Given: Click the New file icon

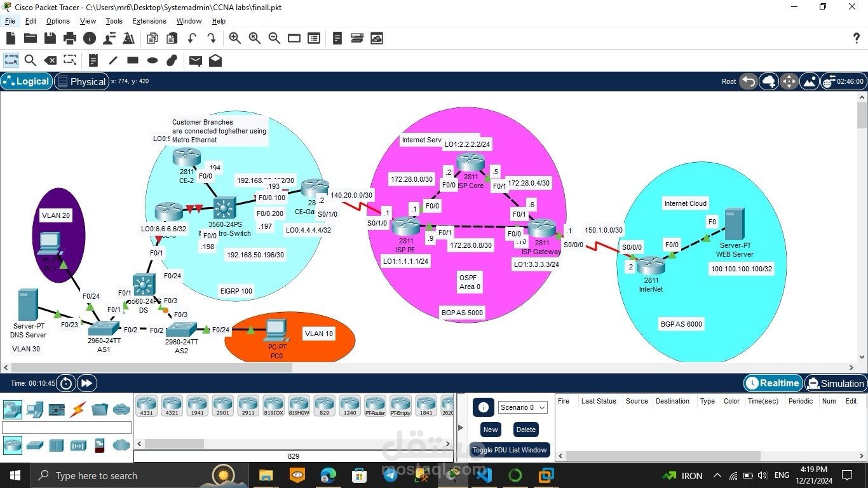Looking at the screenshot, I should tap(10, 38).
